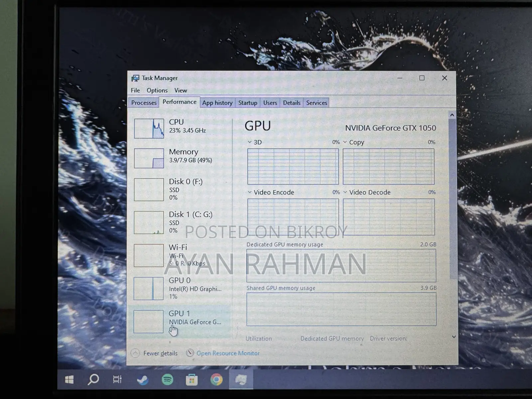Click the Task Manager title bar icon
This screenshot has height=399, width=532.
[x=135, y=78]
